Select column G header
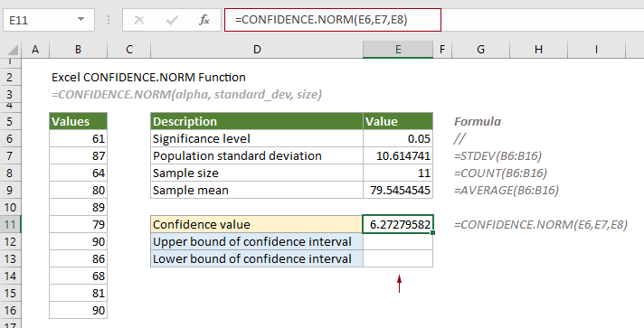Image resolution: width=644 pixels, height=328 pixels. (x=480, y=50)
